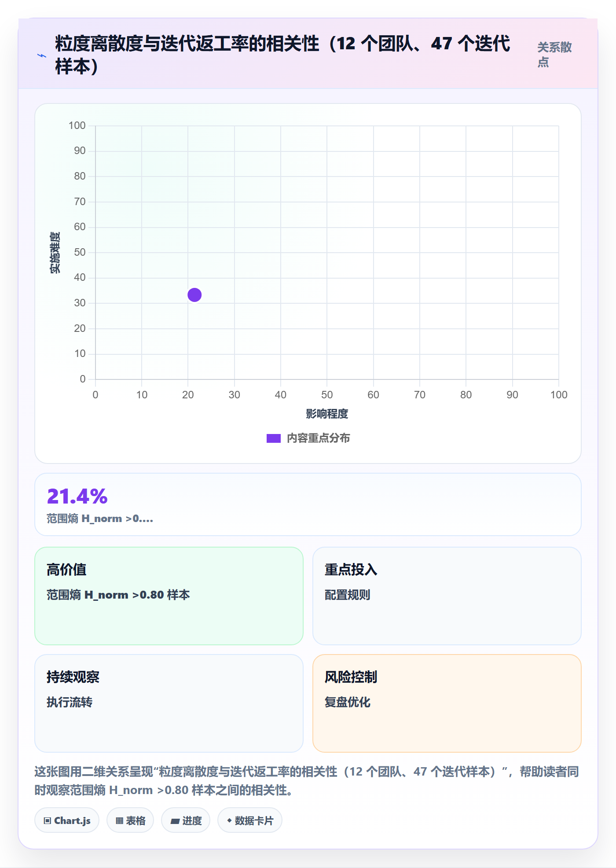616x868 pixels.
Task: Click the description paragraph starting with 这张图用二维关系
Action: [307, 781]
